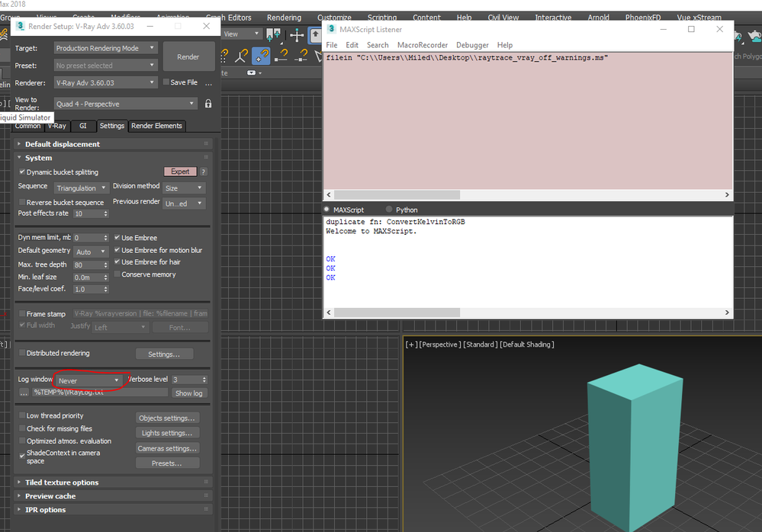Open the Sequence Triangulation dropdown

click(x=81, y=187)
